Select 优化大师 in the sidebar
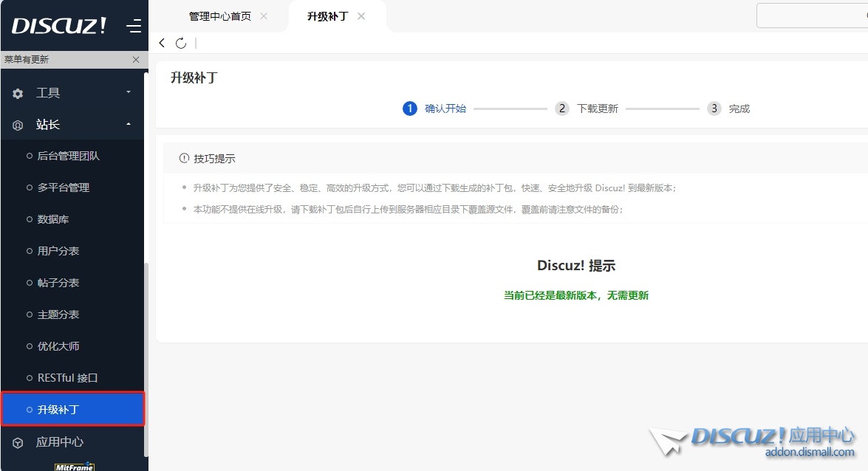The height and width of the screenshot is (471, 868). click(58, 346)
